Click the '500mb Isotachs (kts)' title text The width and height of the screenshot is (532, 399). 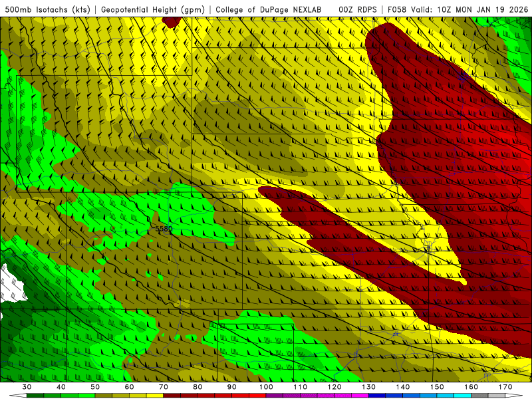[x=47, y=9]
